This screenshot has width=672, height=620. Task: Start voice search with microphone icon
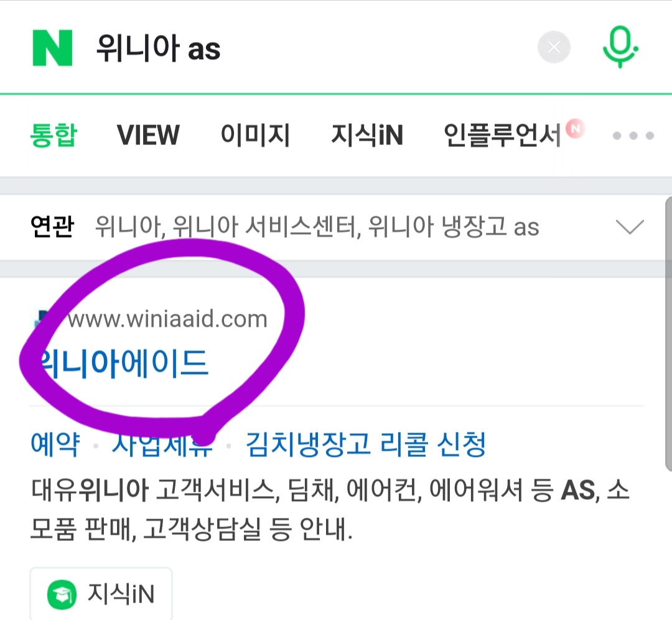point(620,47)
